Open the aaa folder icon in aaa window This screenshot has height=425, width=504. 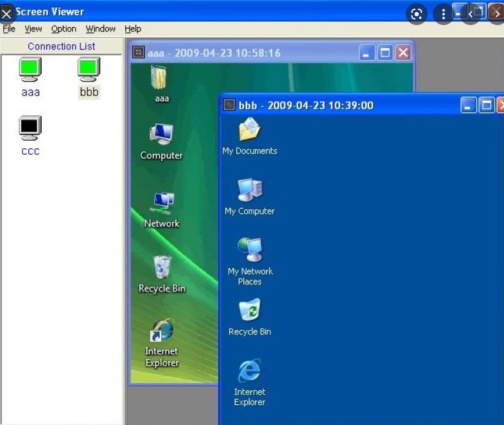point(159,78)
